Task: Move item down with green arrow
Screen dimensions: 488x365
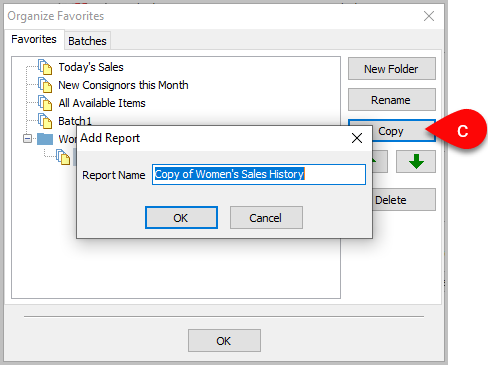Action: [416, 162]
